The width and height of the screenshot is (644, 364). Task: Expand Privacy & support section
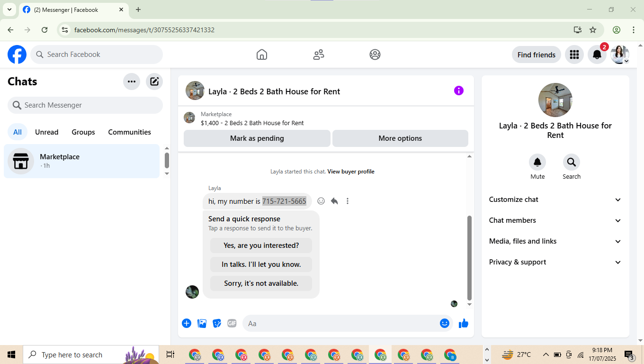pos(555,262)
